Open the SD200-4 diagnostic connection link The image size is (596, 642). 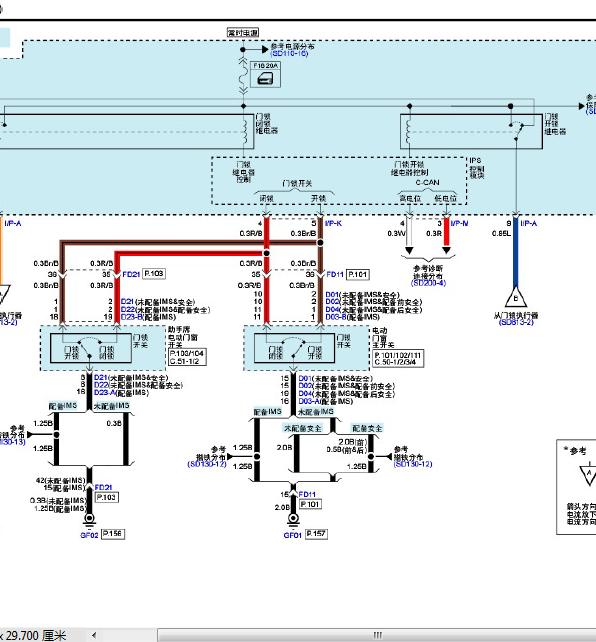(428, 283)
